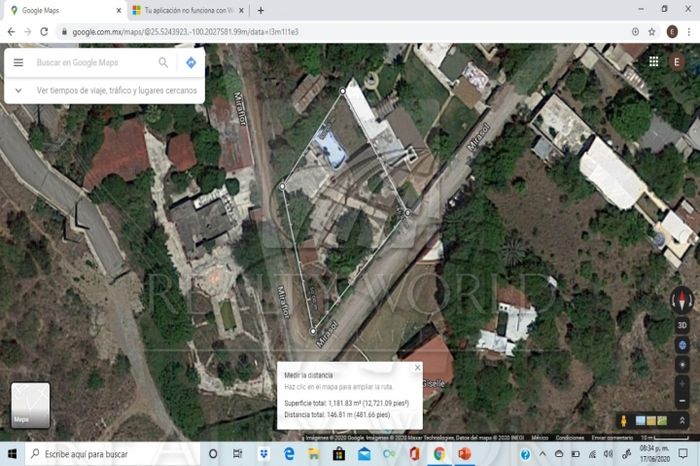This screenshot has height=466, width=700.
Task: Pick up the Street View pegman
Action: pyautogui.click(x=625, y=421)
